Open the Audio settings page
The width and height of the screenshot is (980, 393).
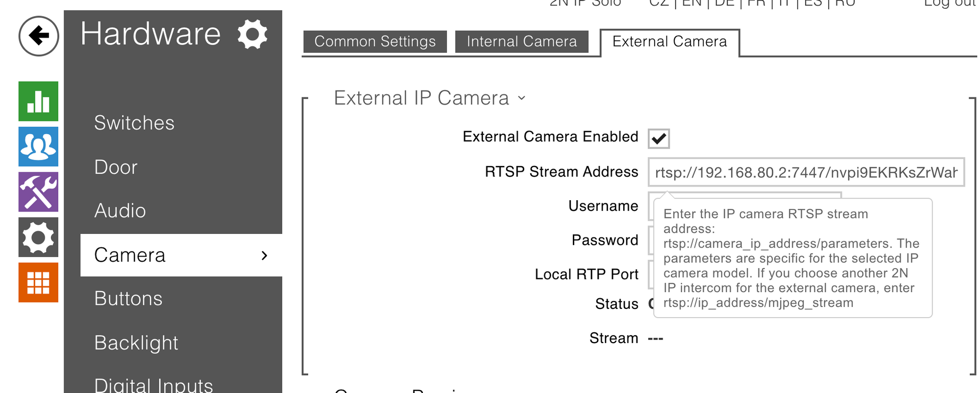point(120,211)
